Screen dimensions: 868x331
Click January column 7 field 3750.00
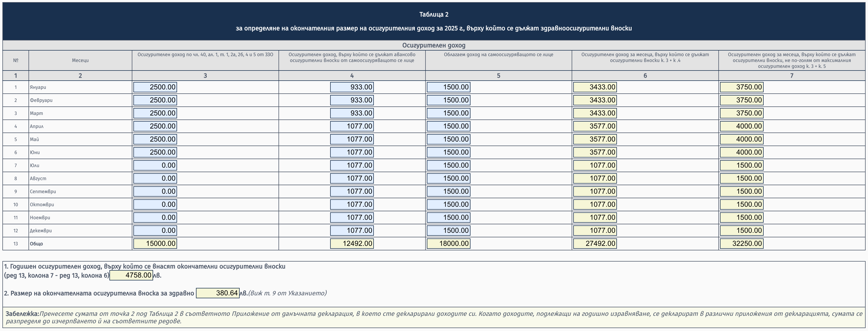[741, 87]
